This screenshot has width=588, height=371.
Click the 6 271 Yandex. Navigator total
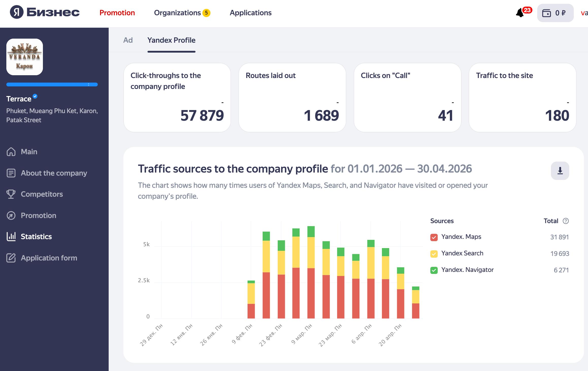coord(561,270)
